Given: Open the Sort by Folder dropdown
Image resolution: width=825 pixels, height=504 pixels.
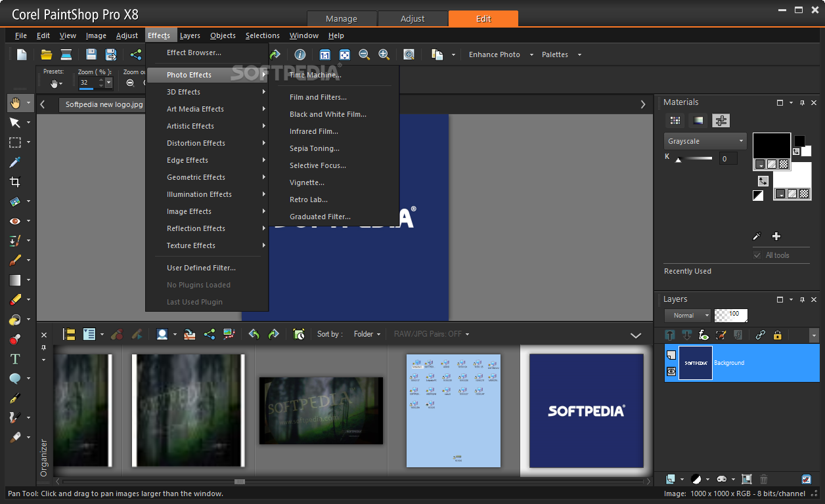Looking at the screenshot, I should click(367, 334).
